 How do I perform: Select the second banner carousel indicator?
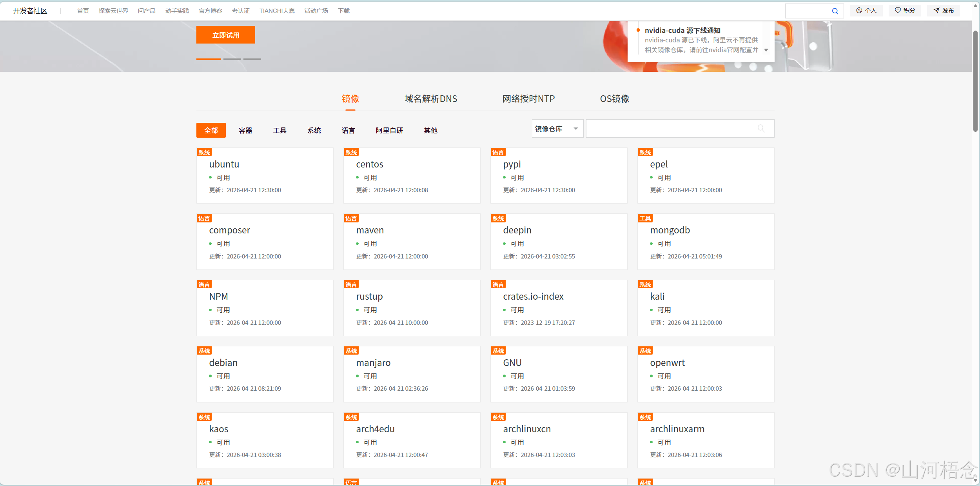232,59
